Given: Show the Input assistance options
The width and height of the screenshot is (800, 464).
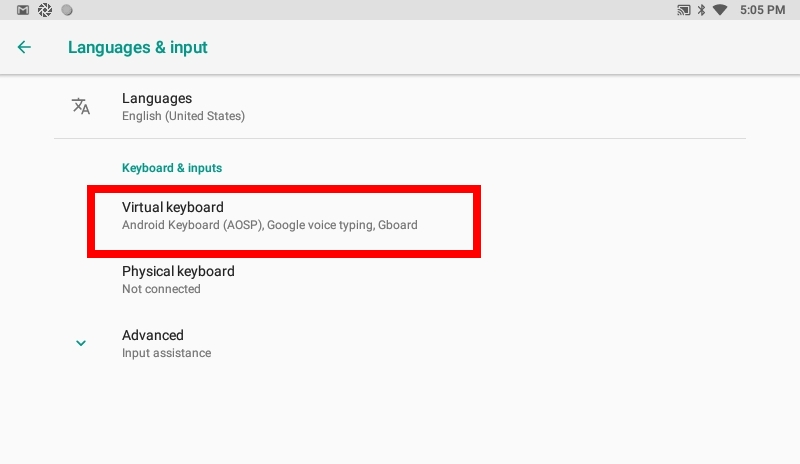Looking at the screenshot, I should (x=166, y=353).
